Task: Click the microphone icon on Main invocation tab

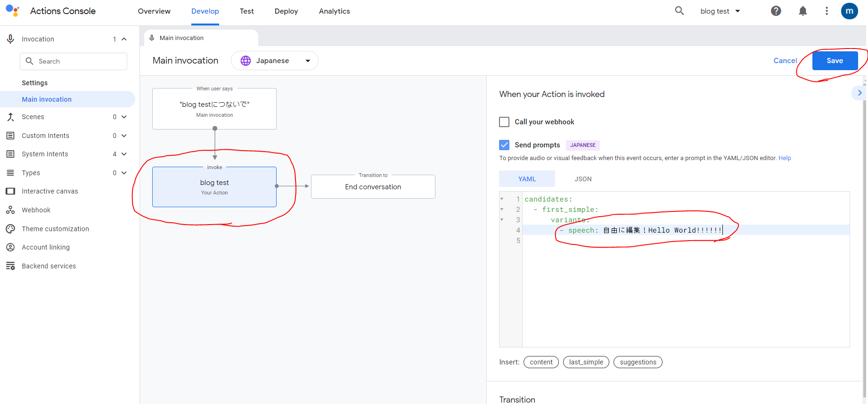Action: coord(152,38)
